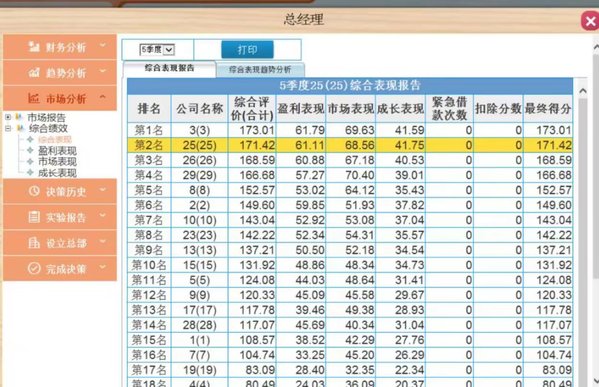Open 成长表现 in the tree
This screenshot has height=387, width=599.
tap(57, 173)
